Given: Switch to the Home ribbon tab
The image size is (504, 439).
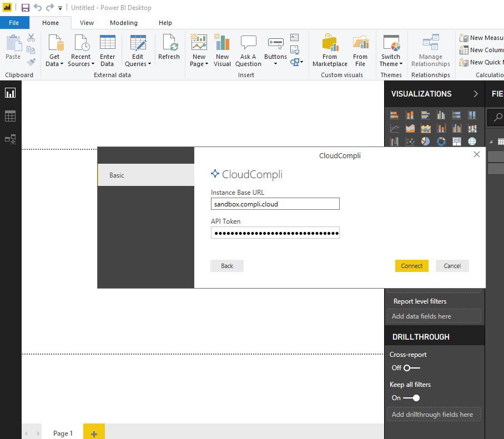Looking at the screenshot, I should pyautogui.click(x=51, y=23).
